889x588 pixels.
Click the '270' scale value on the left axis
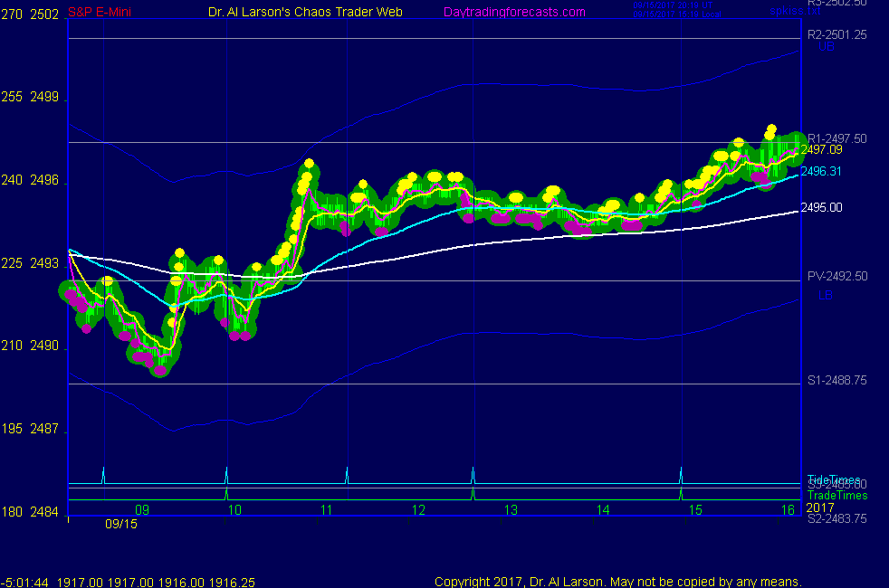12,14
